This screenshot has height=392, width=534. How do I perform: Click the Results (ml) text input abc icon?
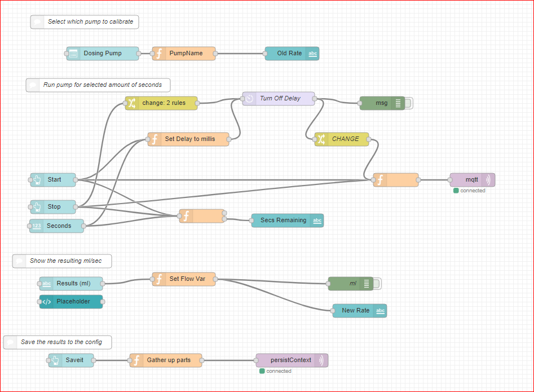[x=46, y=283]
